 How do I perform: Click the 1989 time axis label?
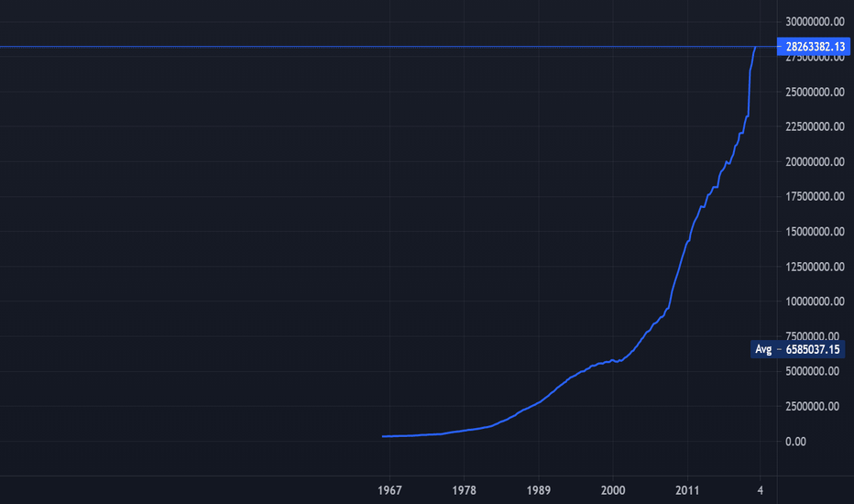pos(539,490)
